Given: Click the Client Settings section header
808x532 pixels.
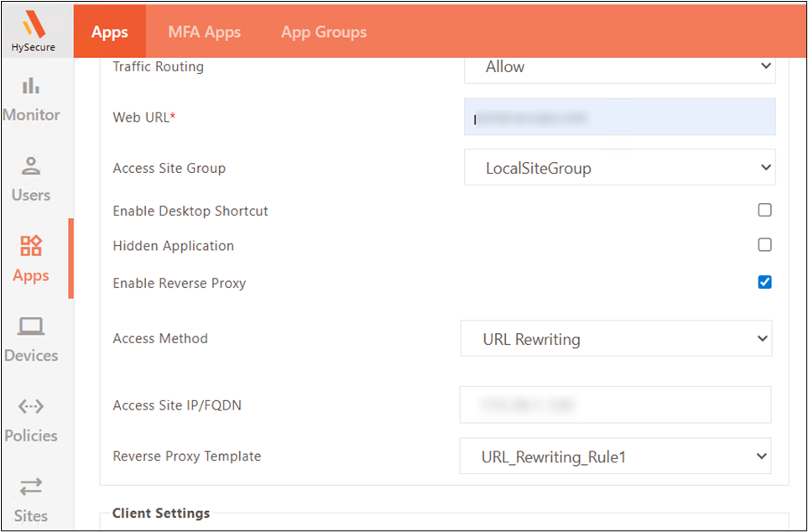Looking at the screenshot, I should (161, 513).
